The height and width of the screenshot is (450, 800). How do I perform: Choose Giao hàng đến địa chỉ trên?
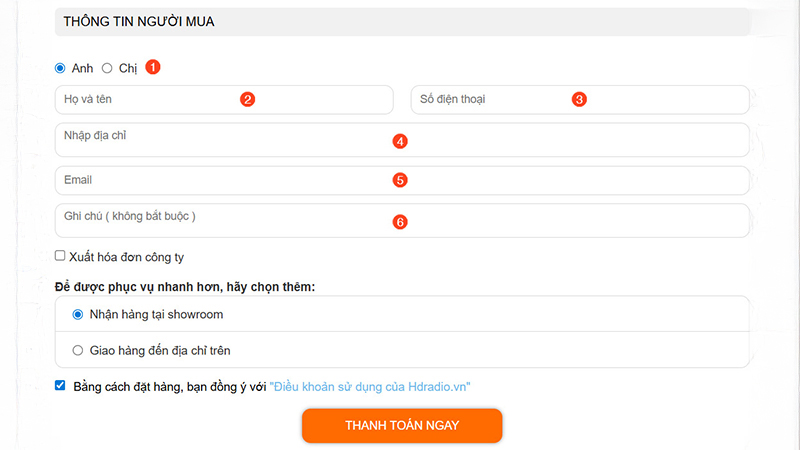pyautogui.click(x=78, y=350)
